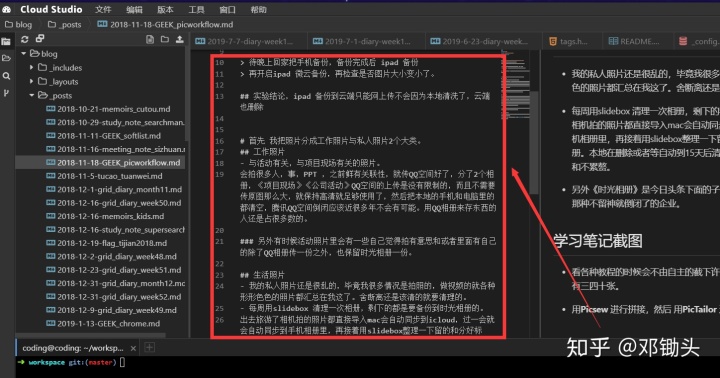Screen dimensions: 720x378
Task: Click 2018-11-18-GEEK_picworkflow.md breadcrumb
Action: pos(165,24)
